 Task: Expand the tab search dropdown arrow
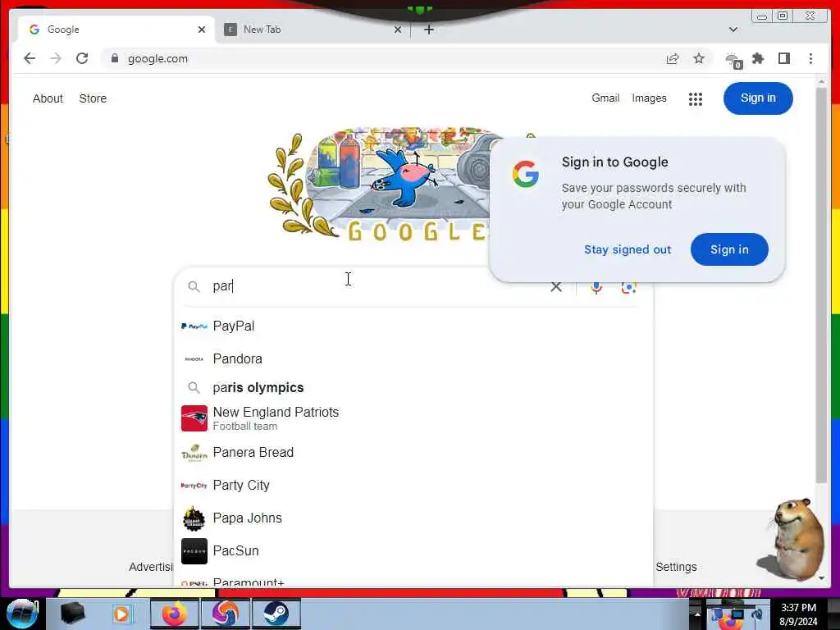tap(733, 30)
